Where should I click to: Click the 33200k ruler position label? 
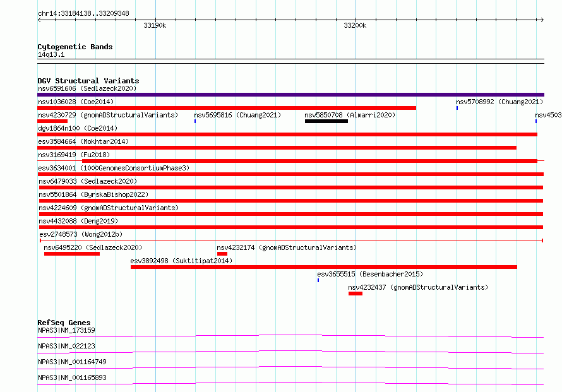tap(355, 25)
